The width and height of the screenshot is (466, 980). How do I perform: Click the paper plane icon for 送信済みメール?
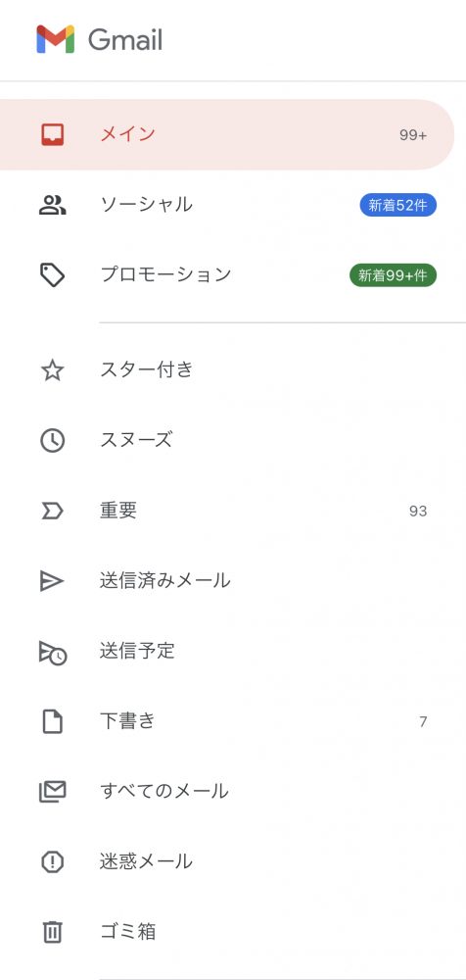pos(52,581)
